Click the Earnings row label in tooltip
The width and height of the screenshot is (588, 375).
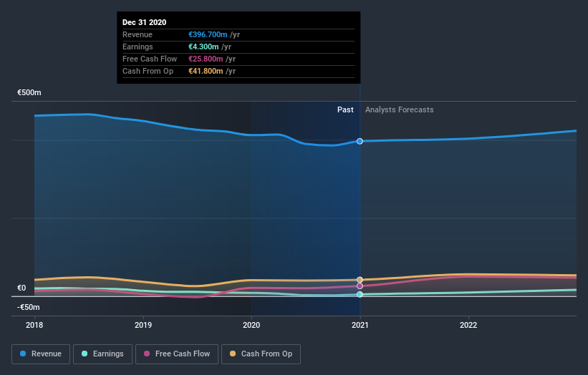pos(138,47)
